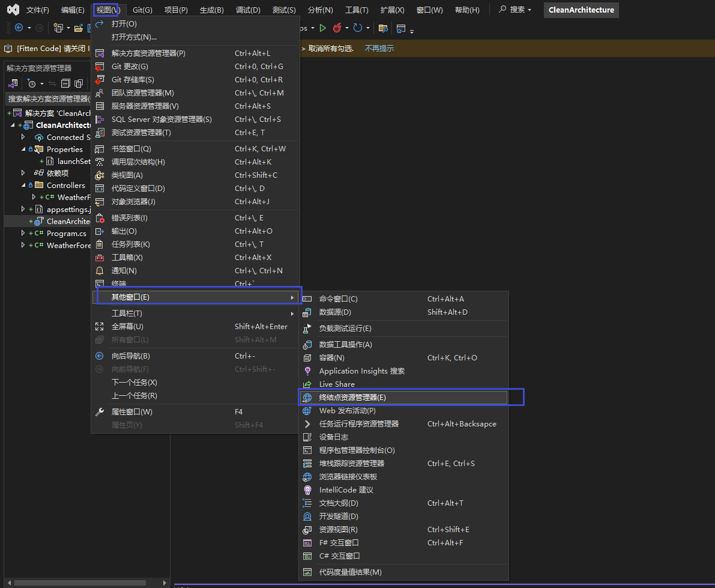Open the dropdown arrow next to Hot Reload
Screen dimensions: 715x588
pyautogui.click(x=347, y=28)
